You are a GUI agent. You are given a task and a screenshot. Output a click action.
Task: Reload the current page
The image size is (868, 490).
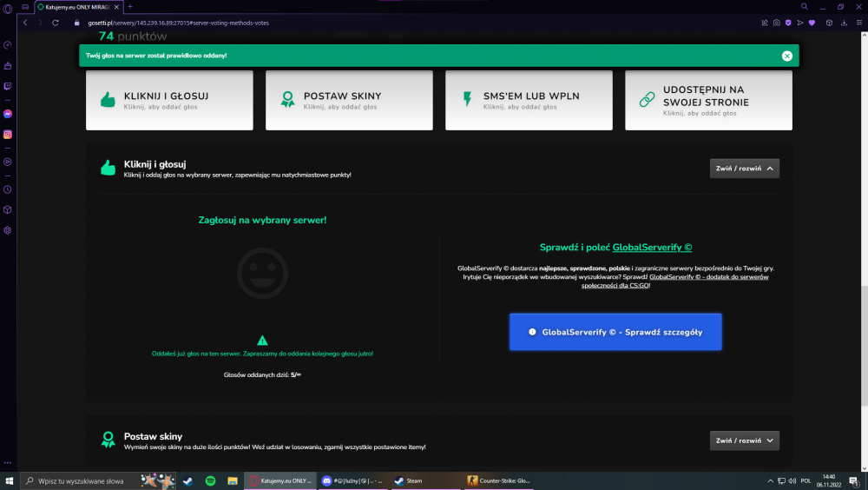tap(56, 23)
